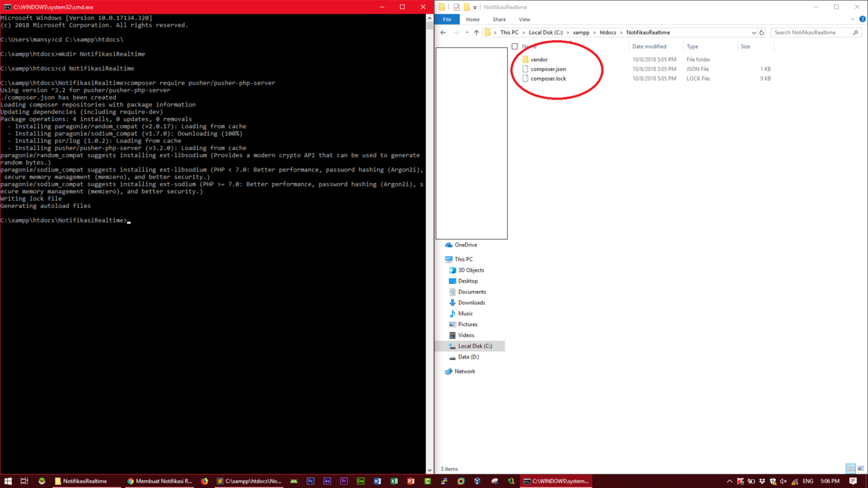Click the New folder icon in Explorer title bar
The height and width of the screenshot is (488, 868).
coord(467,7)
